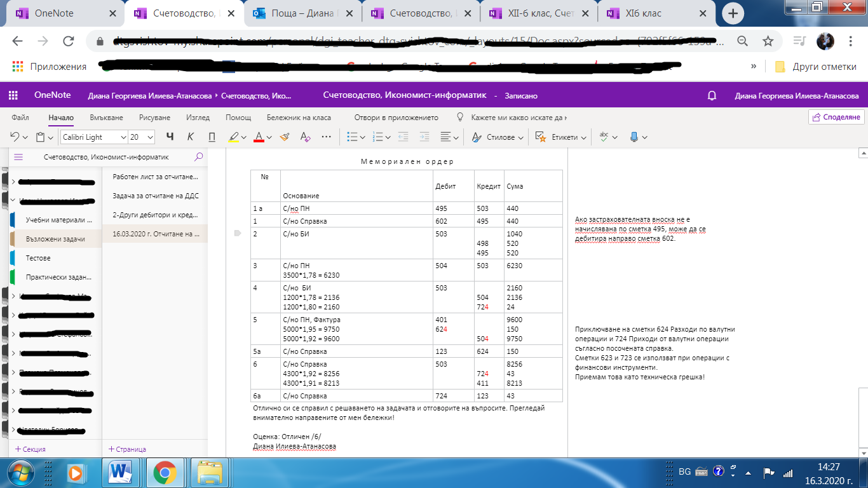Screen dimensions: 868x488
Task: Search the notebook with the magnifier icon
Action: pos(199,157)
